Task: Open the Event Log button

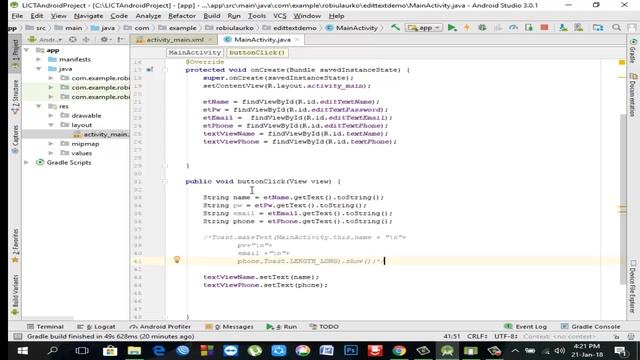Action: click(x=526, y=327)
